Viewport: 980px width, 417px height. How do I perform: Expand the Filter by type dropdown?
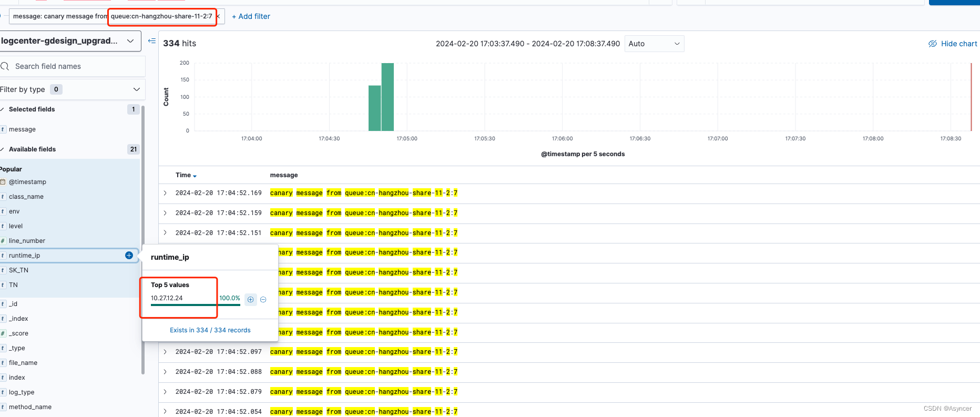[73, 89]
